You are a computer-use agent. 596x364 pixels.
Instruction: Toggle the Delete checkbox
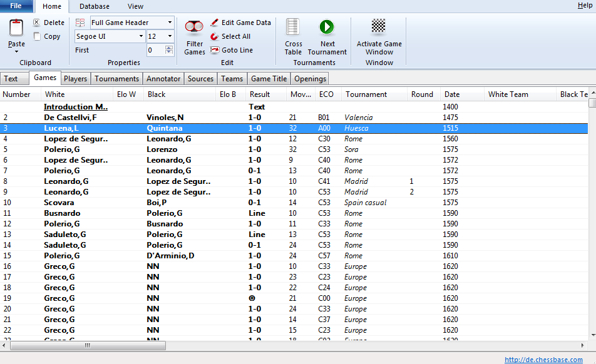[37, 23]
